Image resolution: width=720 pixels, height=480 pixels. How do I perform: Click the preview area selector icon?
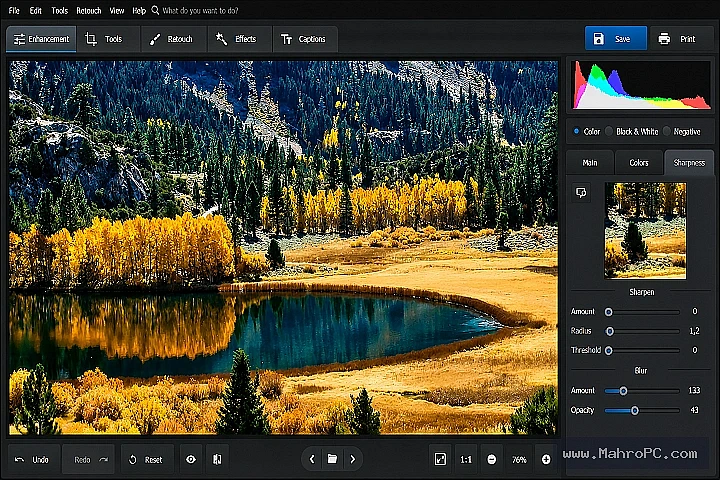tap(581, 192)
